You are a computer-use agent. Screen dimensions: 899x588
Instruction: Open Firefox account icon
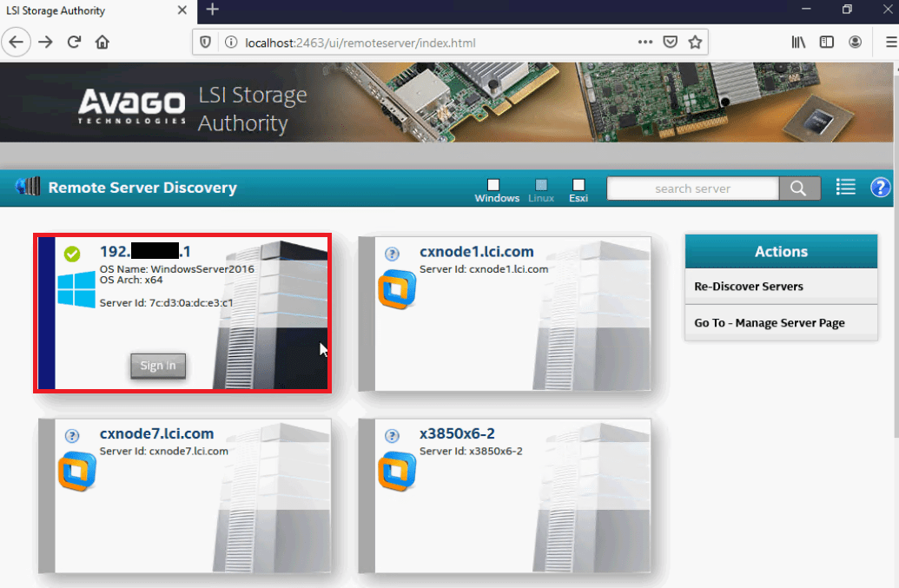pos(855,42)
